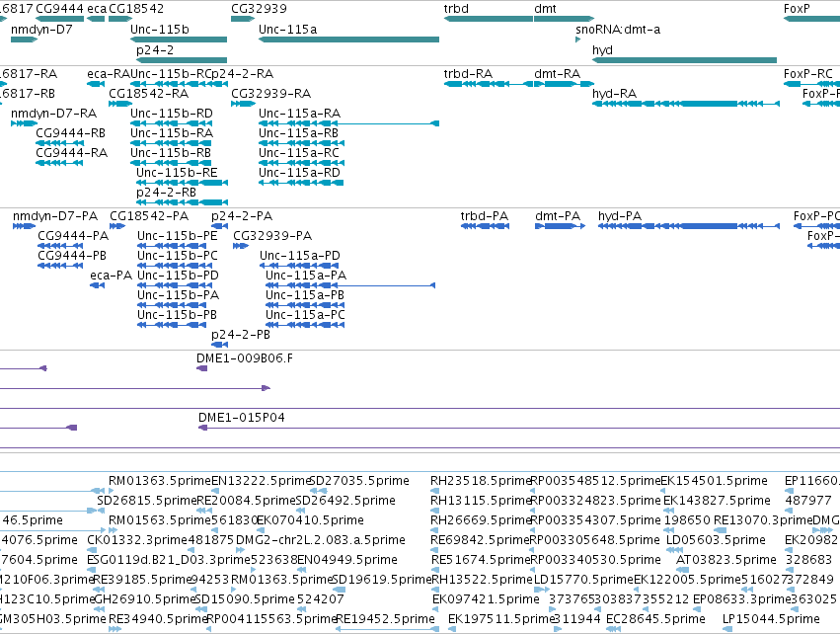
Task: Select the Unc-115a-PC protein label
Action: [305, 315]
